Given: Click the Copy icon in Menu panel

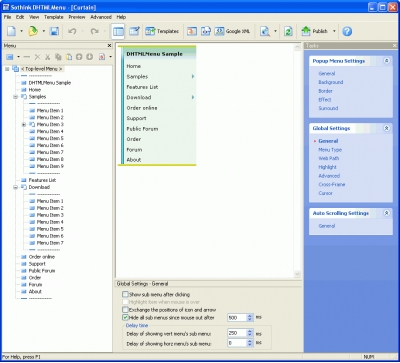Looking at the screenshot, I should coord(58,57).
